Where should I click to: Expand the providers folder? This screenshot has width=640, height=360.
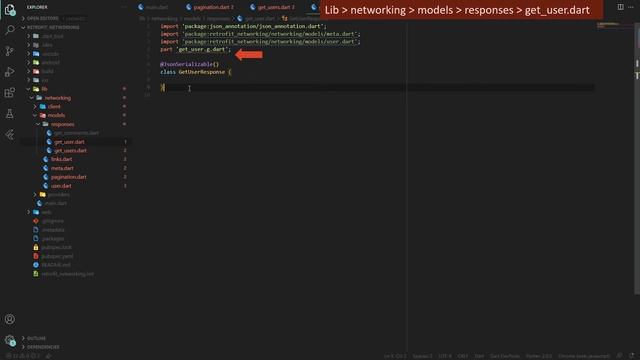coord(59,195)
